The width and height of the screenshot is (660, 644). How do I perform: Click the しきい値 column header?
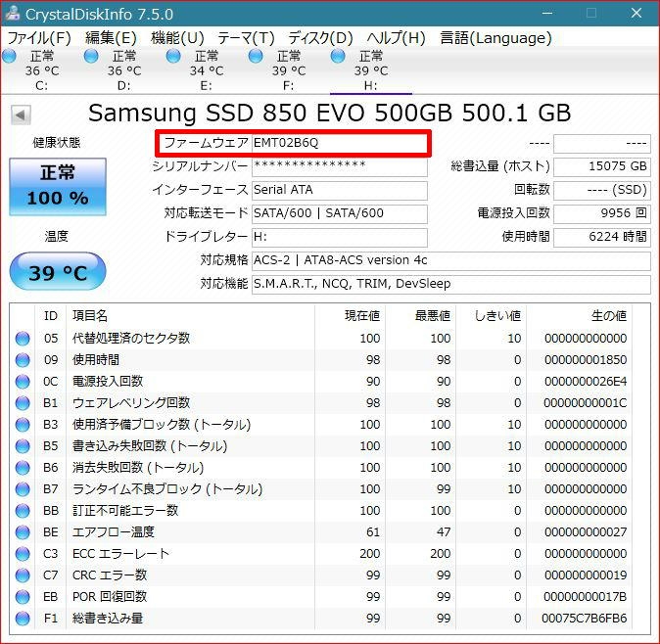pos(498,315)
